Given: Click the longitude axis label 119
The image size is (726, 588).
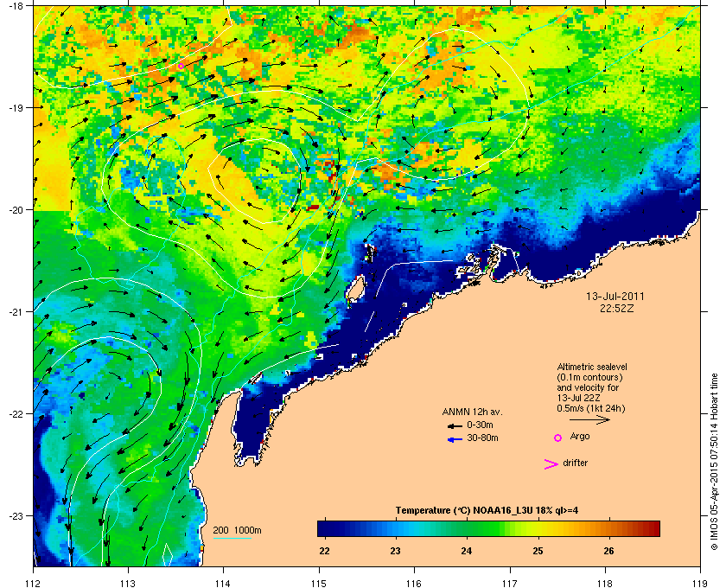Looking at the screenshot, I should (700, 584).
